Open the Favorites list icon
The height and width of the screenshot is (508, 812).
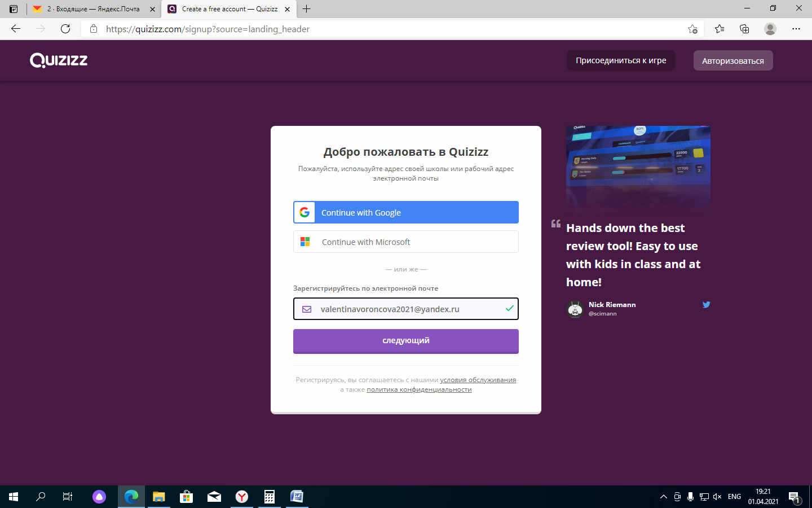pos(720,29)
